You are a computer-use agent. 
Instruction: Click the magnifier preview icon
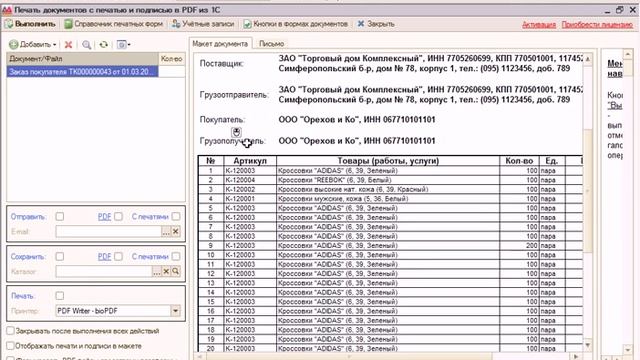tap(87, 44)
